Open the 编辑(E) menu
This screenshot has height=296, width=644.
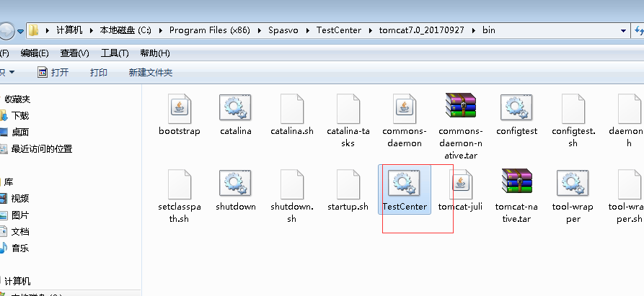(35, 53)
